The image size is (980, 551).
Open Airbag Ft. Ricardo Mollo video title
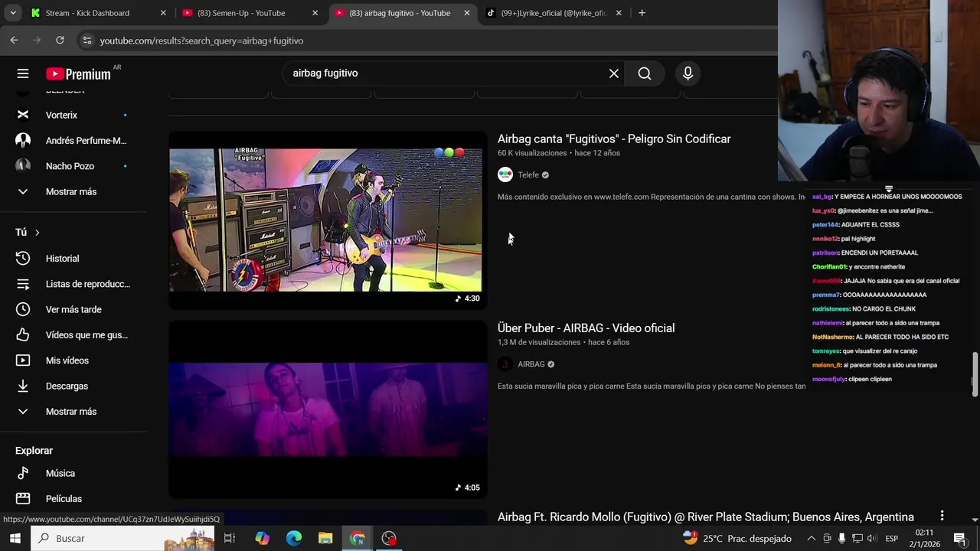pyautogui.click(x=706, y=517)
